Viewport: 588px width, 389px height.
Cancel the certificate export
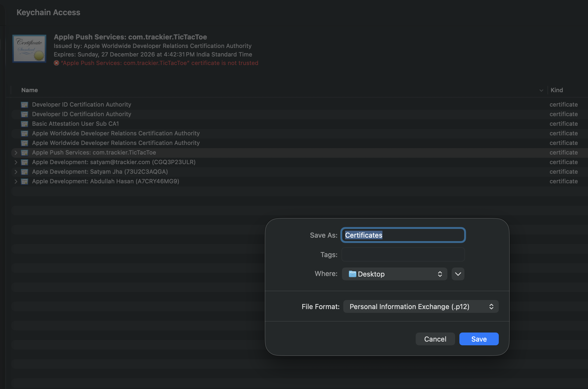point(435,339)
